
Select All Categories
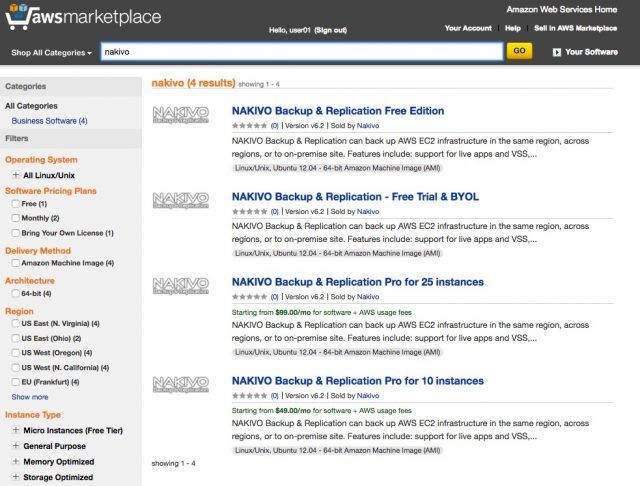(x=31, y=106)
